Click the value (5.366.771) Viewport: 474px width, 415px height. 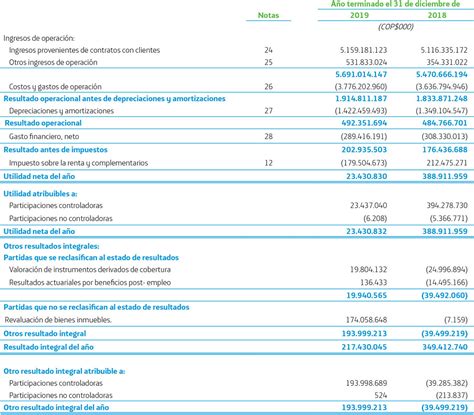[449, 218]
